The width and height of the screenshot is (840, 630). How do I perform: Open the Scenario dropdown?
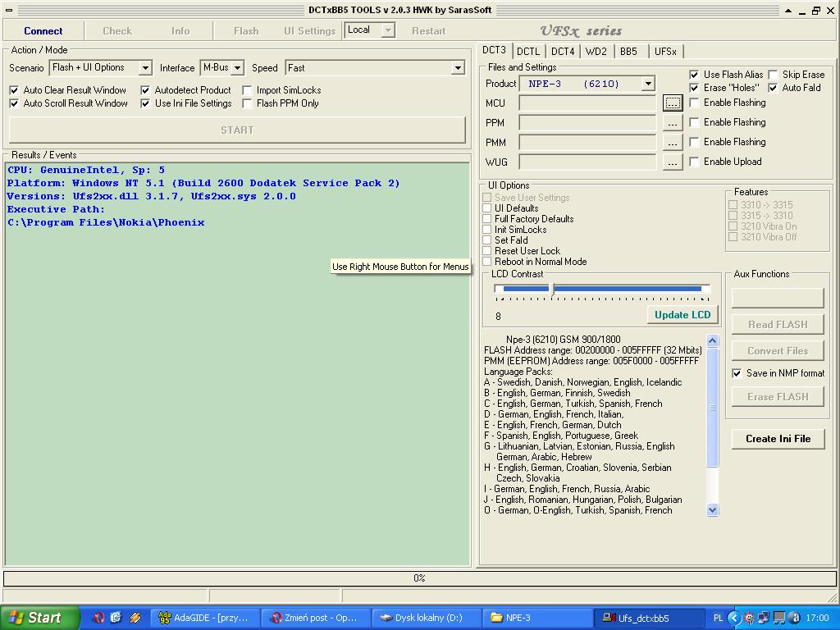[145, 68]
